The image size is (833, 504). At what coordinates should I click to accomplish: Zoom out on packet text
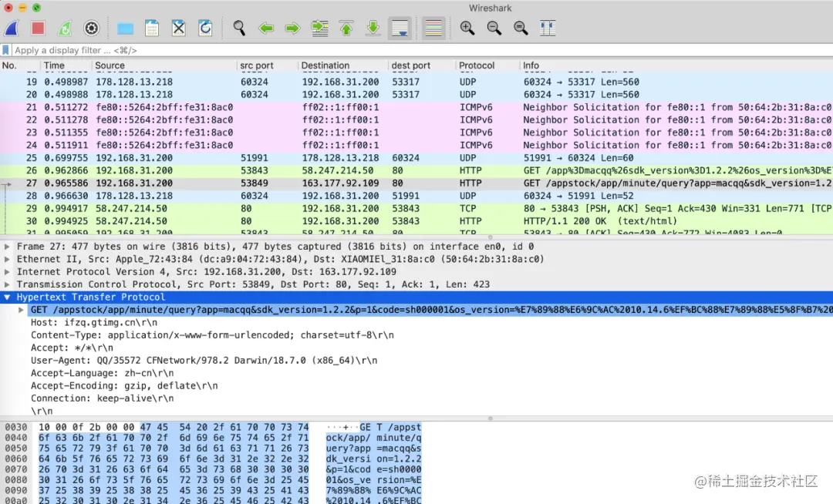pos(494,28)
